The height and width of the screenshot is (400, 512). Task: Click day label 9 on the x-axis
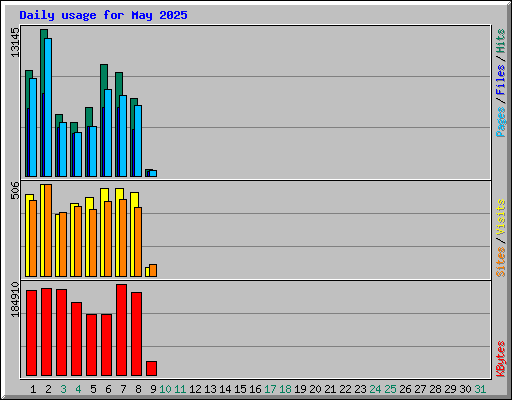tap(153, 389)
